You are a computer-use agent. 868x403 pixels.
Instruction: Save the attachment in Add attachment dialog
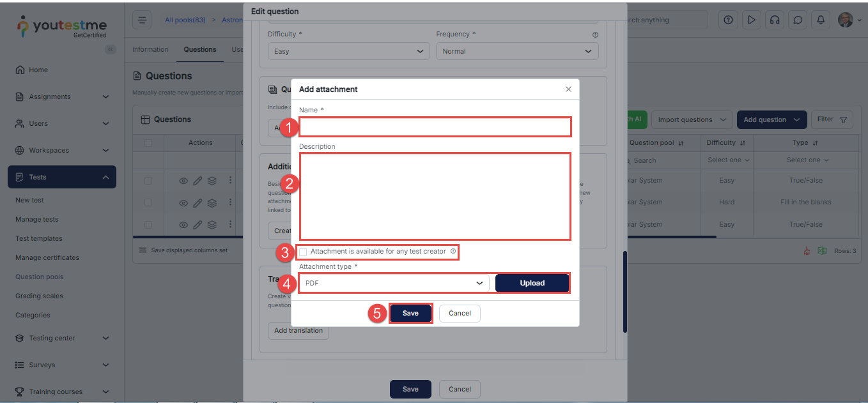coord(410,314)
